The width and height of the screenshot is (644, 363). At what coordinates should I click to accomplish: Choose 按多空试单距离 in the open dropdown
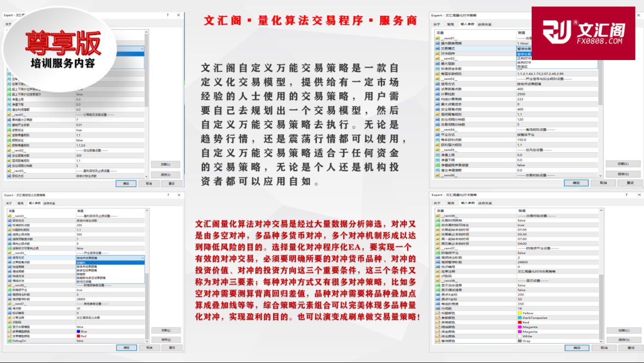pyautogui.click(x=110, y=270)
